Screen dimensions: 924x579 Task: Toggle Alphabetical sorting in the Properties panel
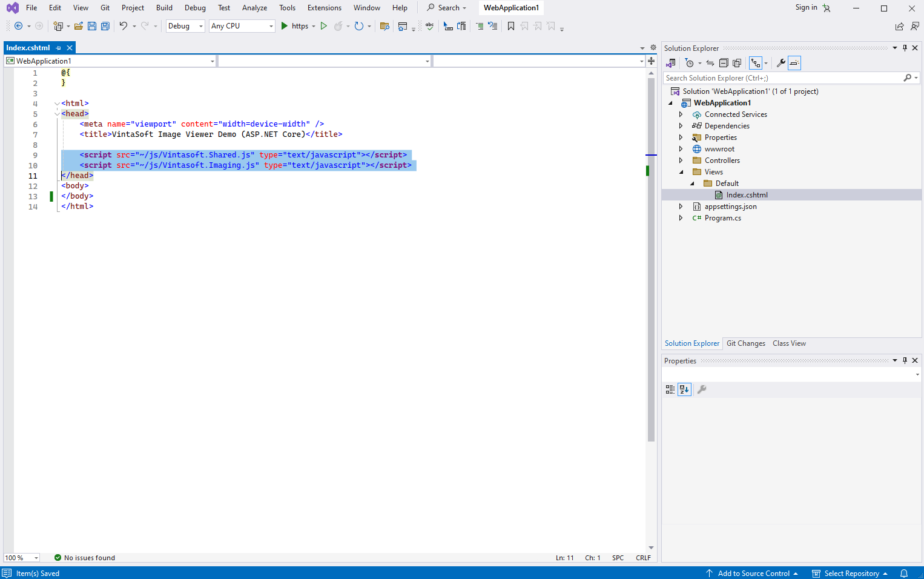pyautogui.click(x=684, y=389)
